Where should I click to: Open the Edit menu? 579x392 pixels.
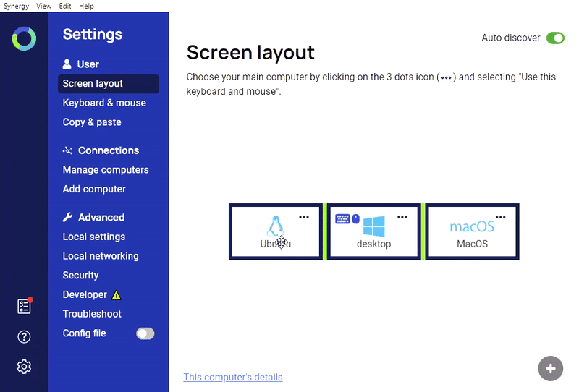pos(65,6)
